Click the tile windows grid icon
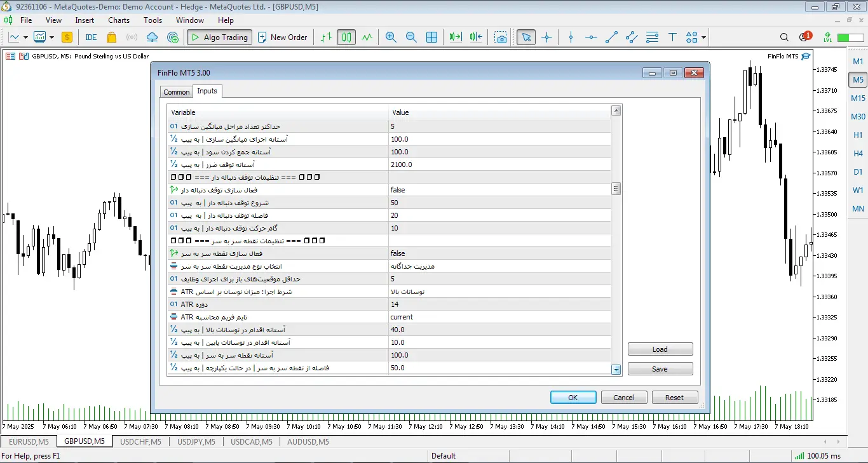The image size is (868, 463). (431, 37)
